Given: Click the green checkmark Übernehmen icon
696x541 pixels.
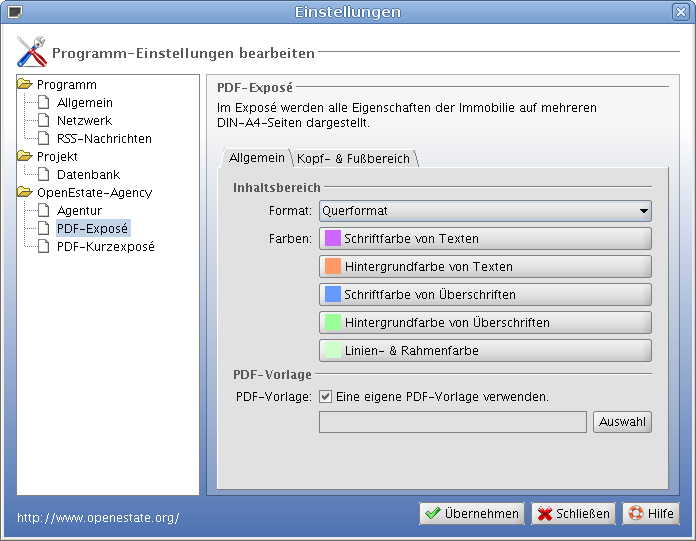Looking at the screenshot, I should click(x=433, y=514).
